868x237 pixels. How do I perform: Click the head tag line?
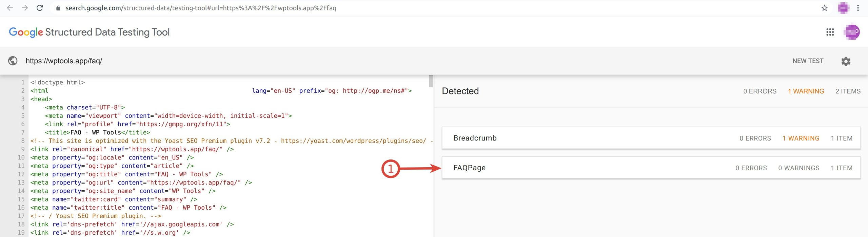pos(41,99)
